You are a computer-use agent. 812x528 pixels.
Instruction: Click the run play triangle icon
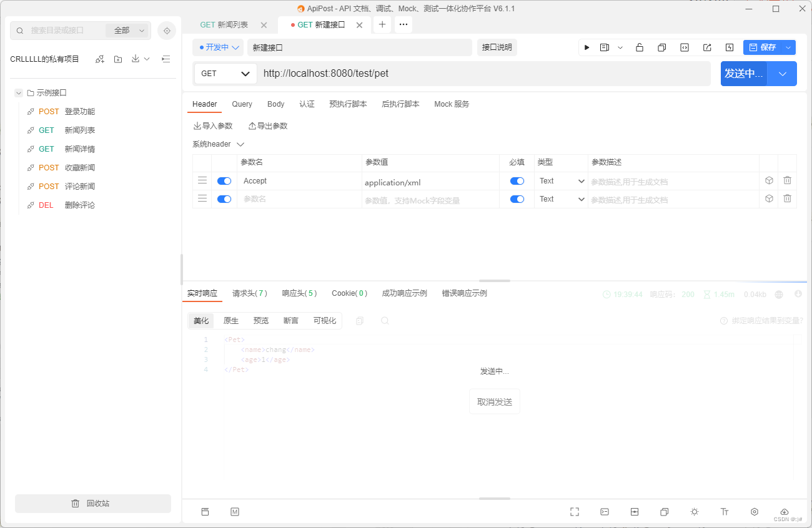point(587,47)
